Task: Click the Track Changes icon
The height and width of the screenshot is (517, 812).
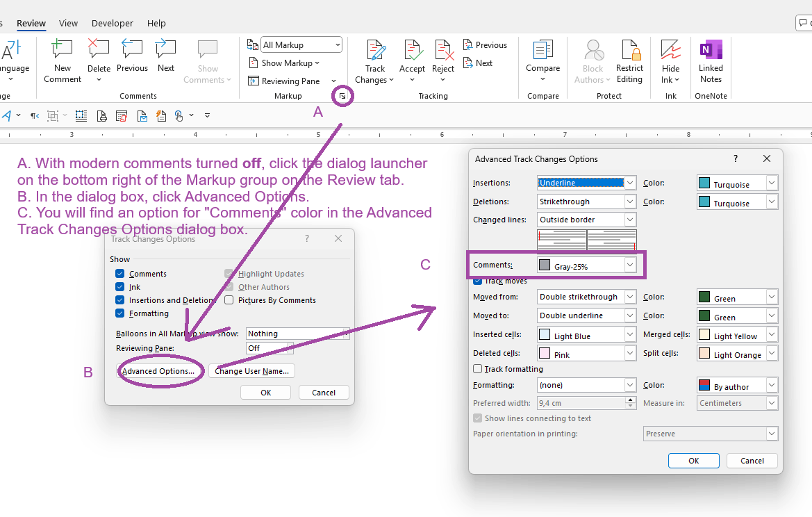Action: pos(376,50)
